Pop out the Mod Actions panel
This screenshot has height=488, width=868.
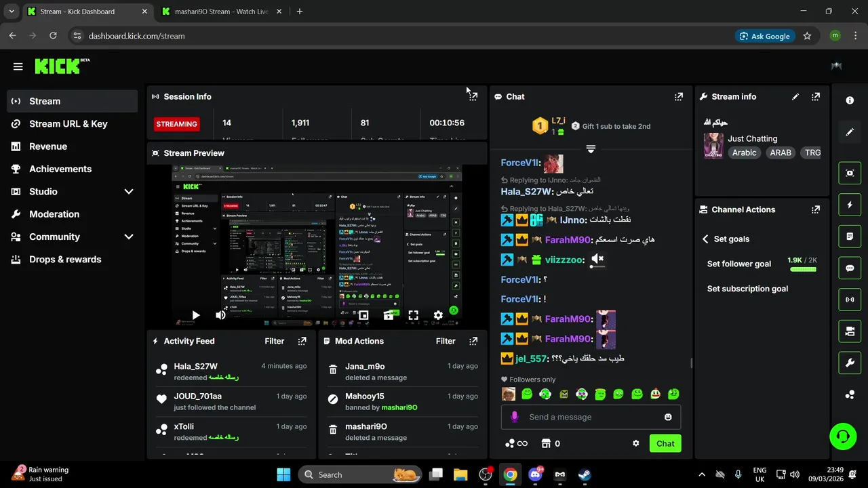(473, 341)
